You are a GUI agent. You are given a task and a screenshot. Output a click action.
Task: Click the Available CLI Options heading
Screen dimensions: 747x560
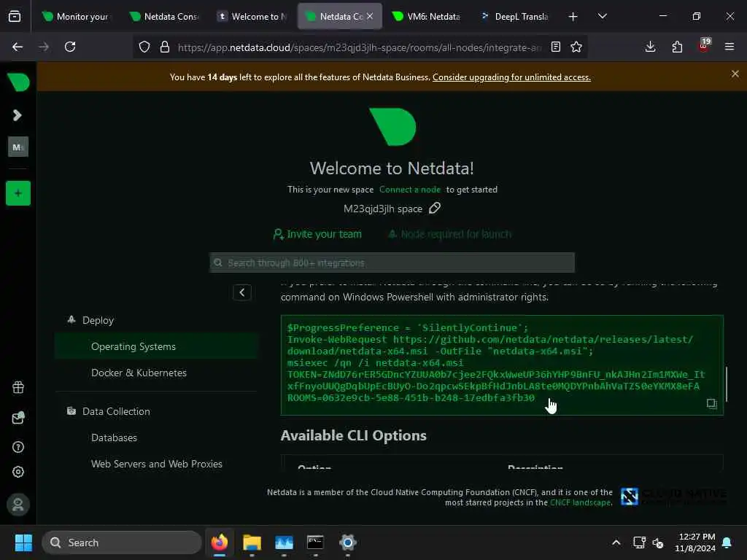pos(354,436)
